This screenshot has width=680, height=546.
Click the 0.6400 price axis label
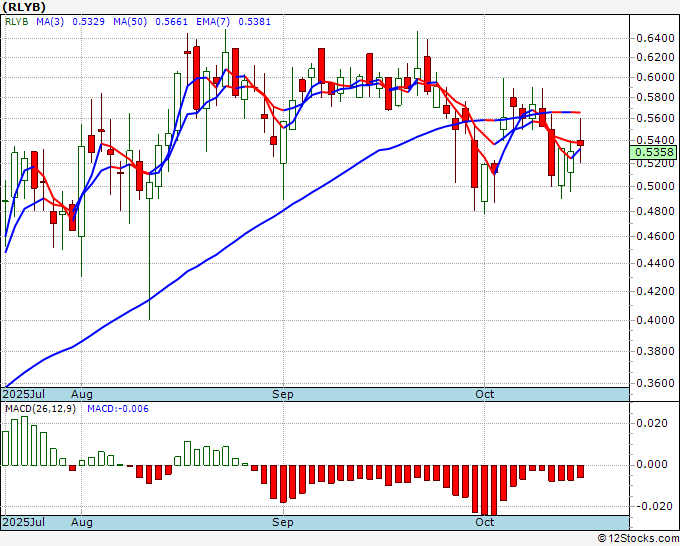point(655,38)
